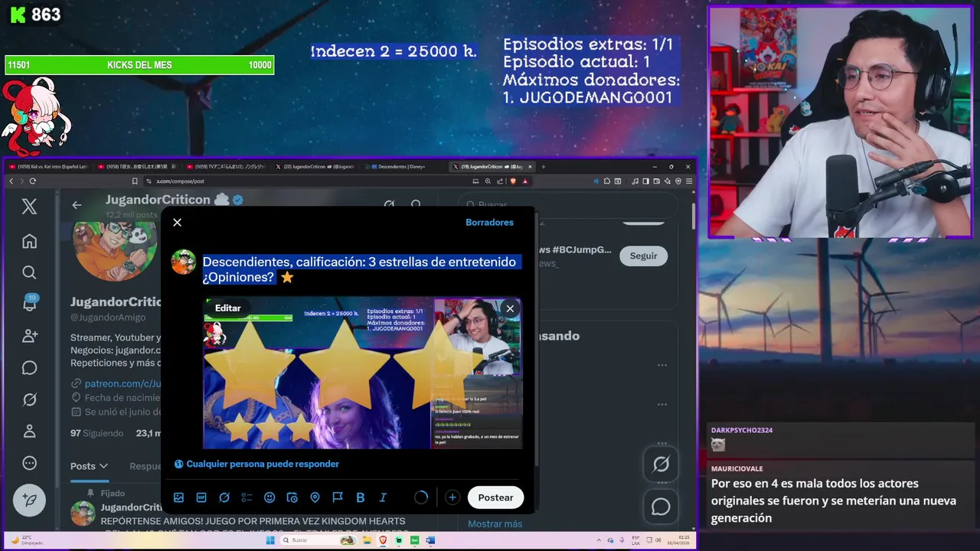Schedule the post with calendar icon
Viewport: 980px width, 551px height.
292,497
